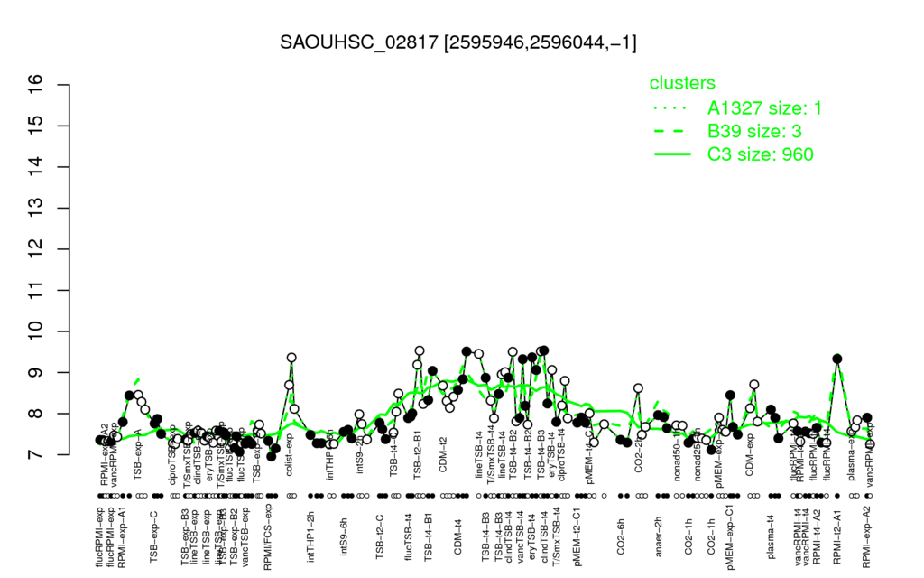Click the solid green line sample for C3
Image resolution: width=924 pixels, height=578 pixels.
672,154
